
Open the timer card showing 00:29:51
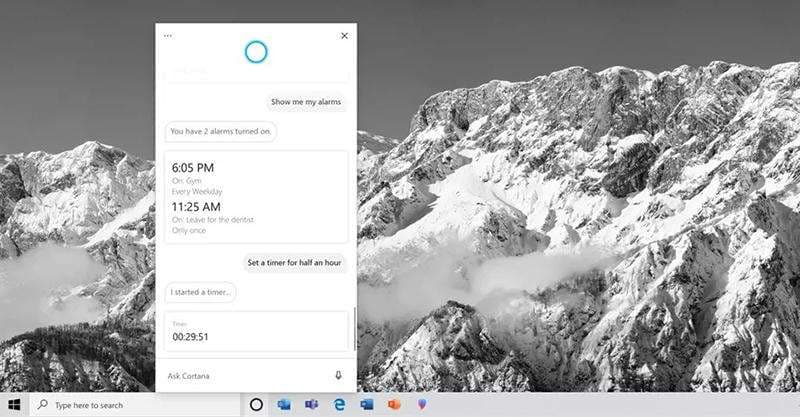(256, 332)
